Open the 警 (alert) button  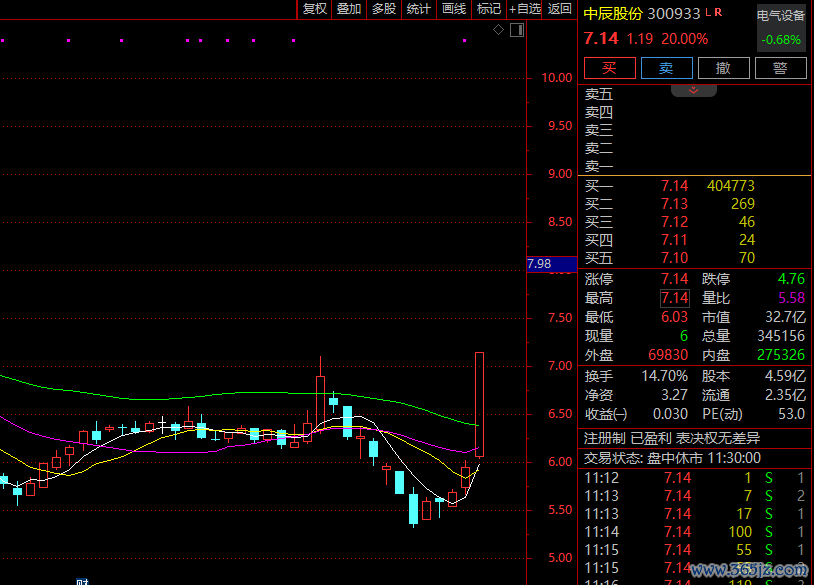coord(780,68)
